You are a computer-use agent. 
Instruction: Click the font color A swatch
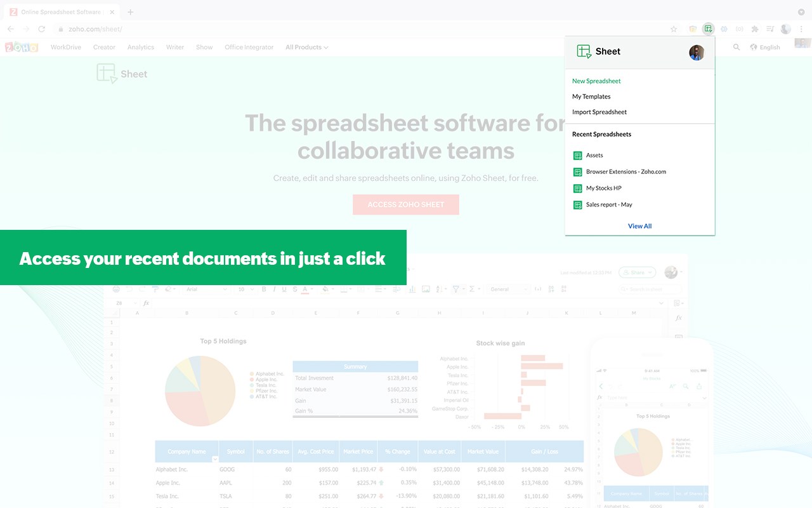(x=305, y=290)
